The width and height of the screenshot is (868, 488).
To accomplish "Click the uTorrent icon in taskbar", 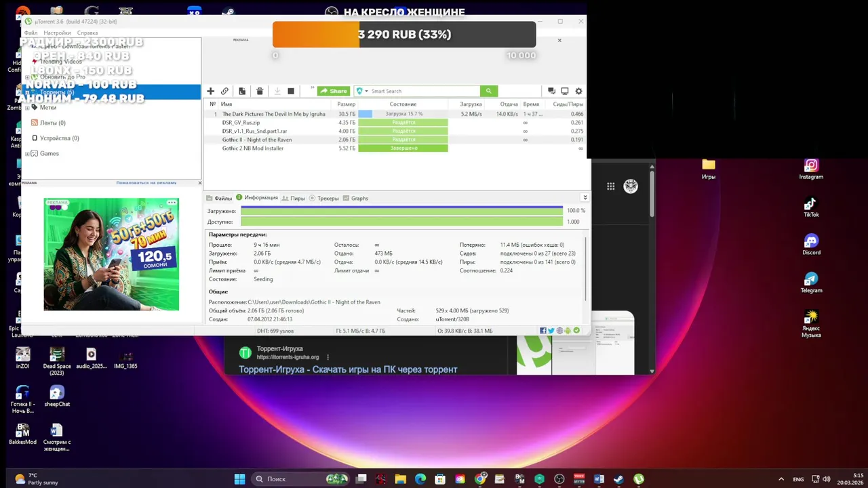I will [638, 479].
